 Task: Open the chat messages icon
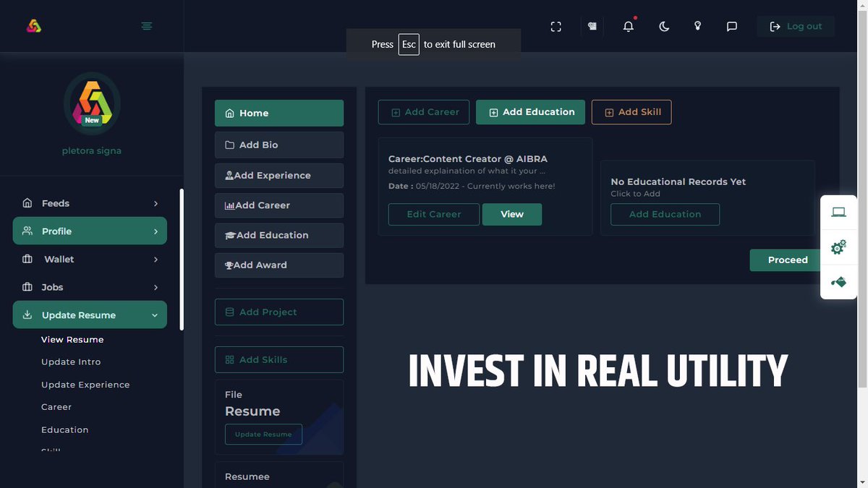731,27
